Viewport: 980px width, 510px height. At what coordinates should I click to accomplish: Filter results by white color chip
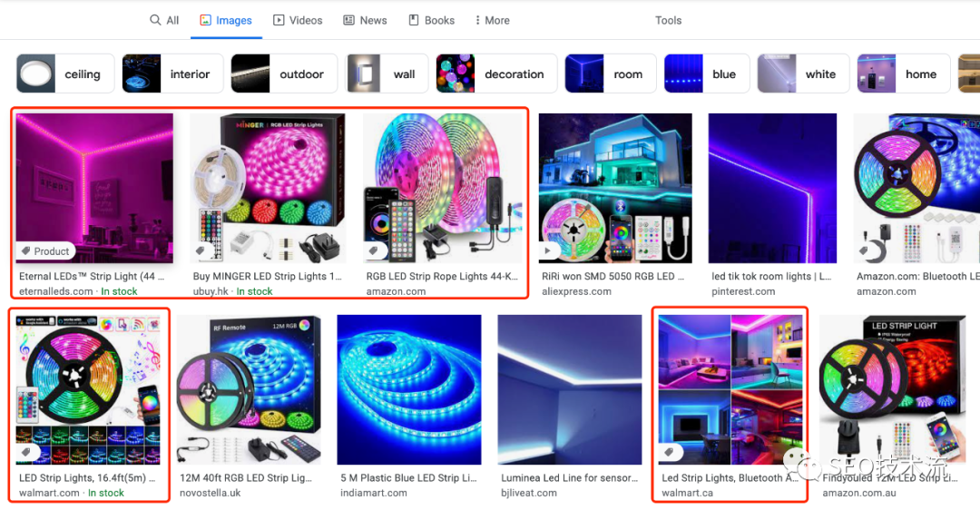click(x=803, y=74)
